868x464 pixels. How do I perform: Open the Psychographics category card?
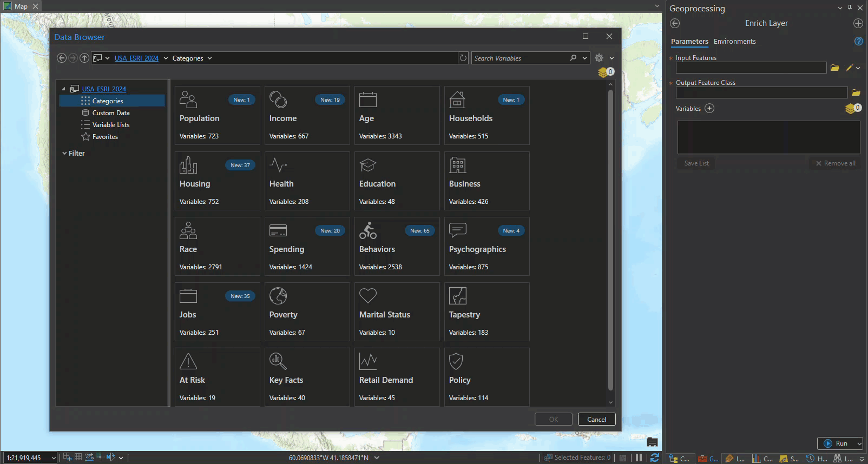click(486, 246)
